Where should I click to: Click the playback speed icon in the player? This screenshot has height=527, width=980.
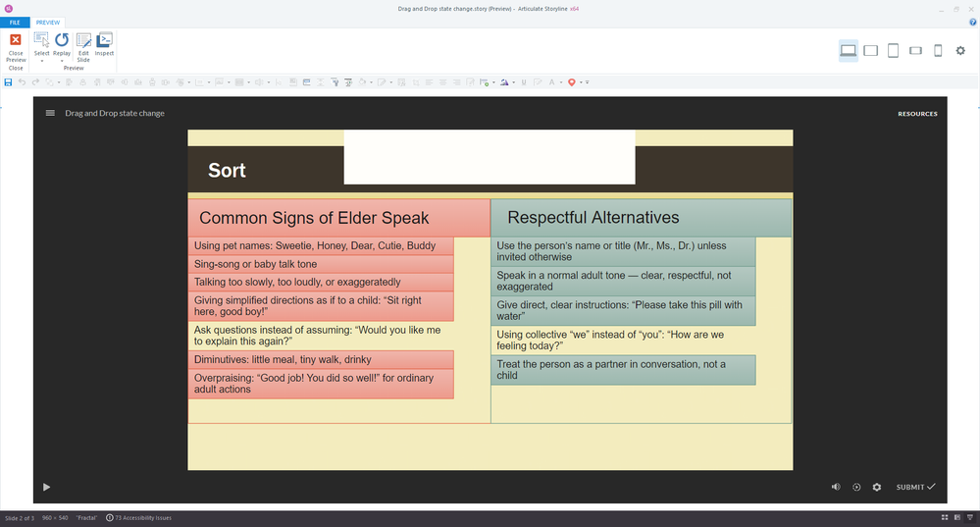click(x=856, y=487)
